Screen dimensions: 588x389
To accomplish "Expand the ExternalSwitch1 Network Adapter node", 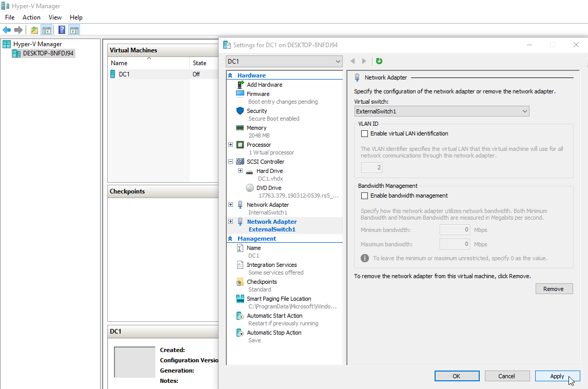I will tap(230, 222).
